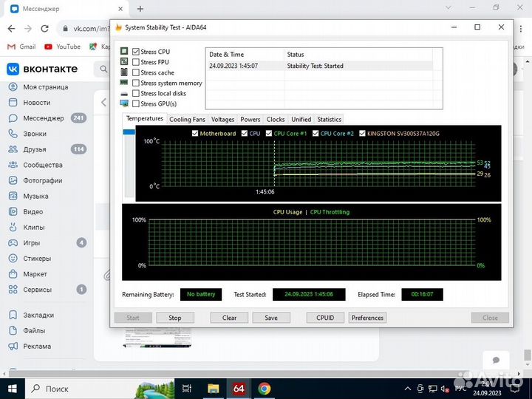Open File Explorer from taskbar

214,389
